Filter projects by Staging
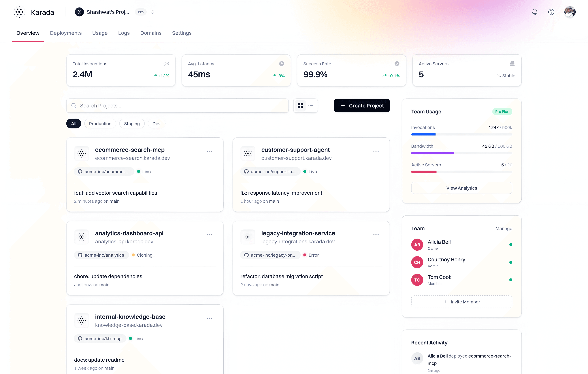Viewport: 588px width, 374px height. pos(132,124)
